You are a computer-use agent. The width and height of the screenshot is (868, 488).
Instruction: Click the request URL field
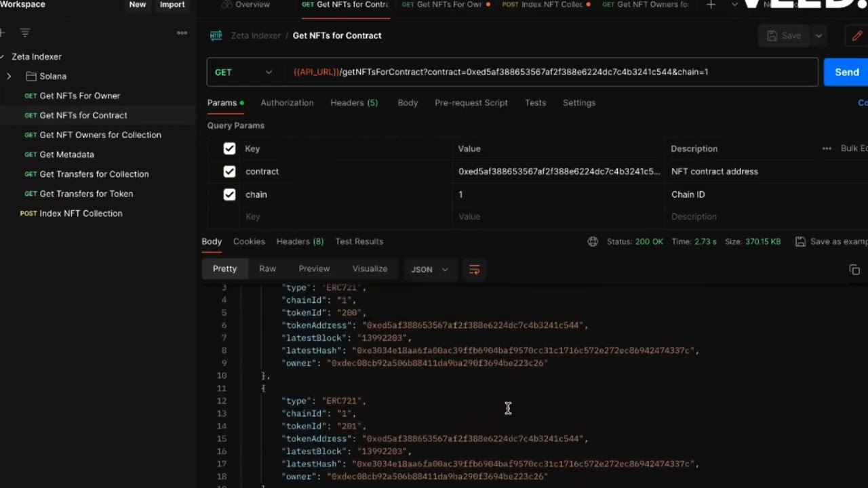pos(552,72)
